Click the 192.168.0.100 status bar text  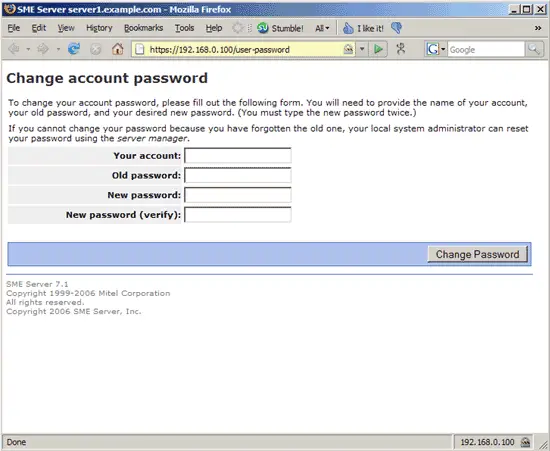(487, 442)
